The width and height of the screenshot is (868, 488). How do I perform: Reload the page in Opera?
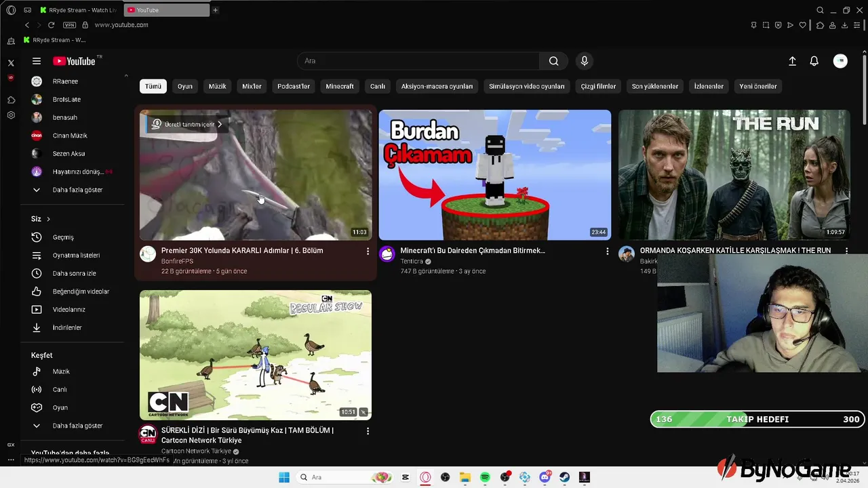pyautogui.click(x=51, y=25)
